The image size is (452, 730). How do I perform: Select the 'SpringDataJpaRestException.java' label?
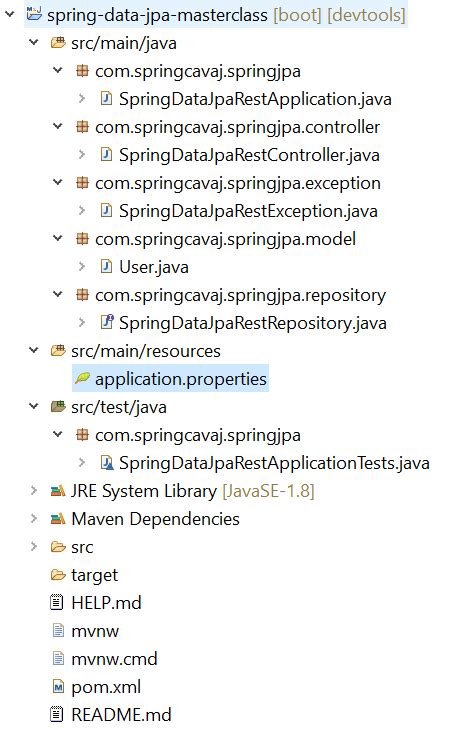[248, 211]
